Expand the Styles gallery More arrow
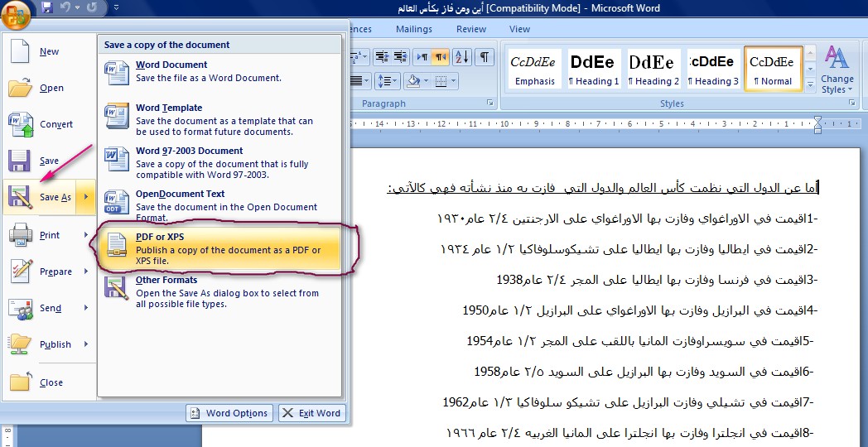868x447 pixels. pos(810,85)
